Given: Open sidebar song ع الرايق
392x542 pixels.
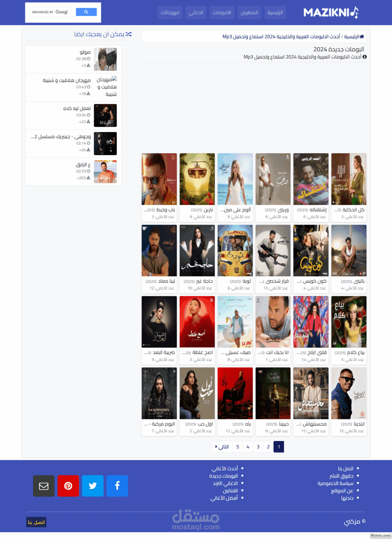Looking at the screenshot, I should pos(83,165).
